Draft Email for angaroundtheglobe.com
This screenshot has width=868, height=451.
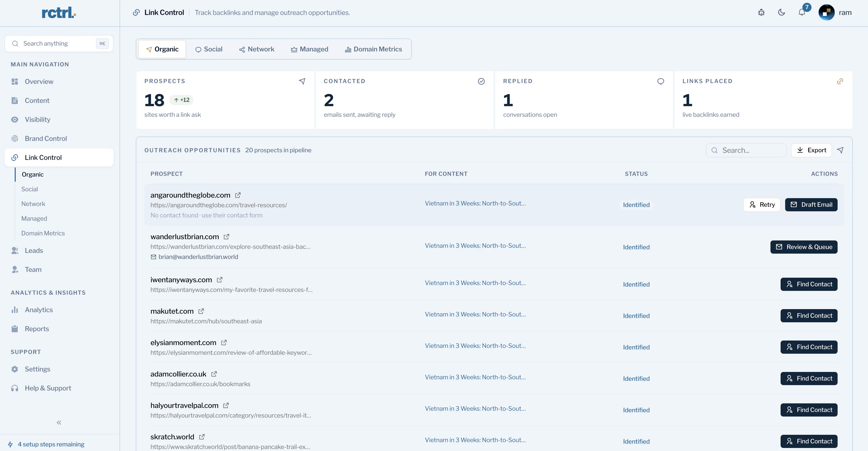click(811, 205)
